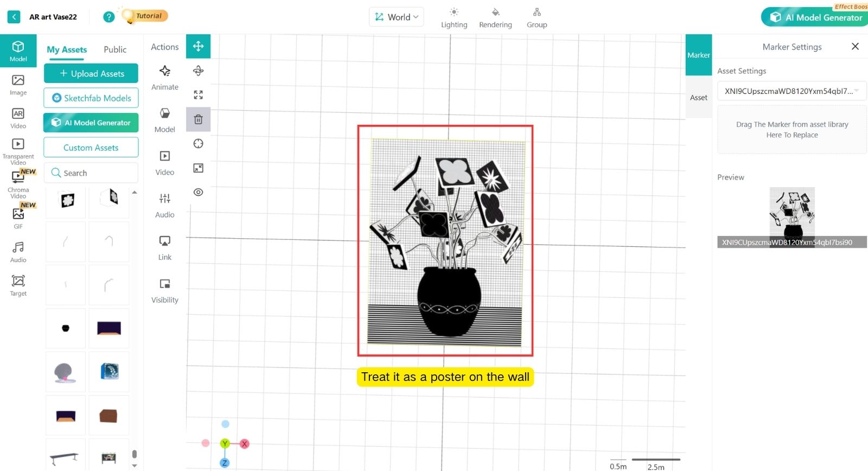Open the Visibility action panel
Viewport: 868px width, 471px height.
(164, 290)
